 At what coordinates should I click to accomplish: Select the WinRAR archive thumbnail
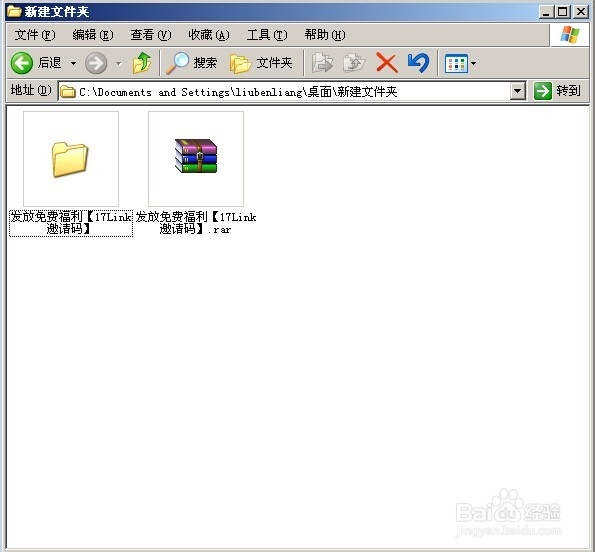click(x=196, y=159)
